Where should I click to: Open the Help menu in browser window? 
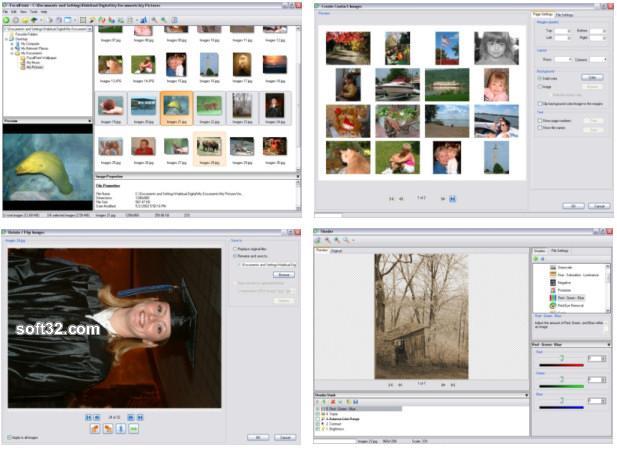pyautogui.click(x=44, y=12)
